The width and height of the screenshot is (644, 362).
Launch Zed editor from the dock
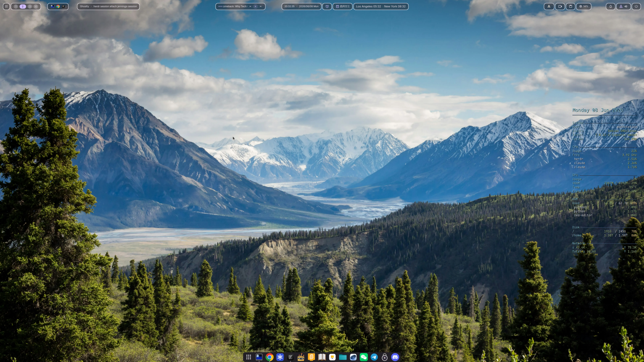coord(291,357)
